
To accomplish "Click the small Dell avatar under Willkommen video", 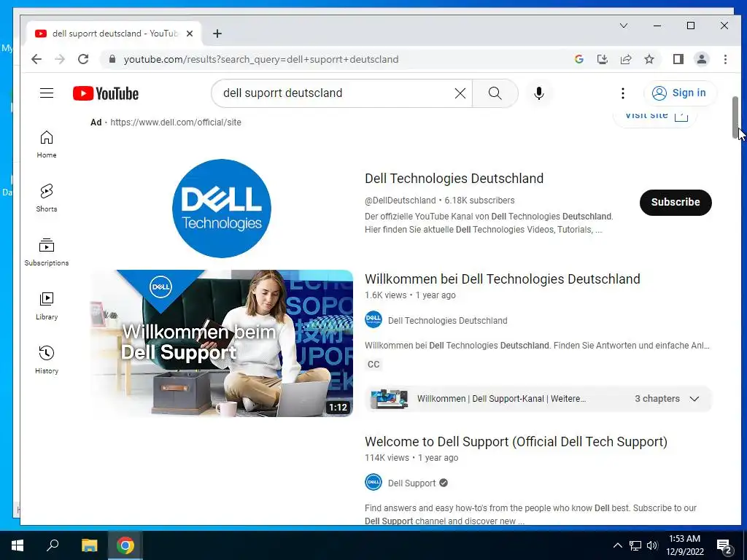I will [373, 319].
